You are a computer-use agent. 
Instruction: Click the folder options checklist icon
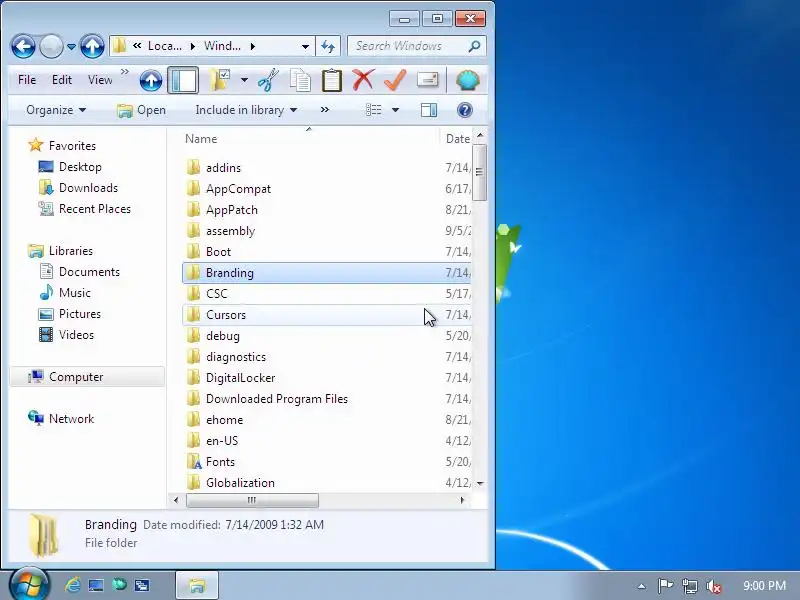[220, 80]
